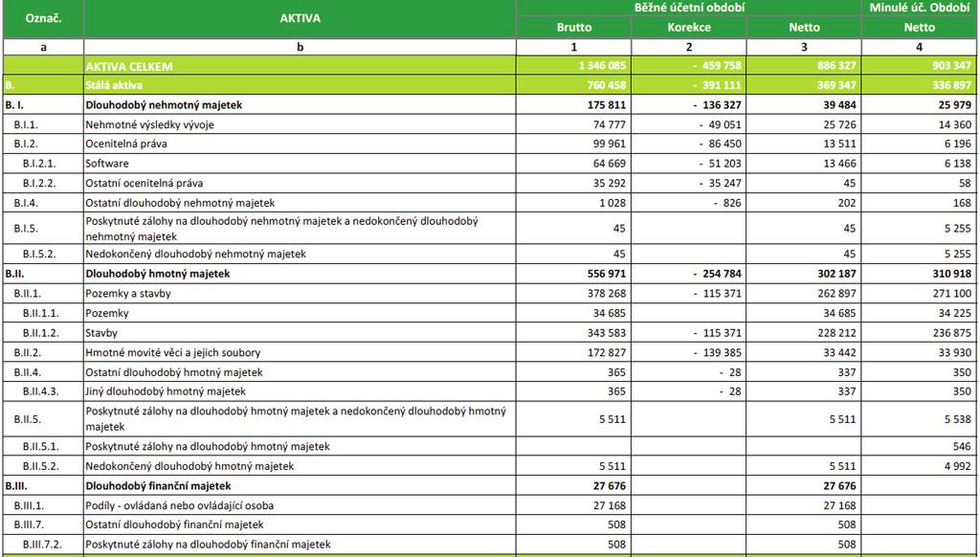Click the 'Pozemky a stavby' label
Viewport: 980px width, 557px height.
pyautogui.click(x=128, y=294)
